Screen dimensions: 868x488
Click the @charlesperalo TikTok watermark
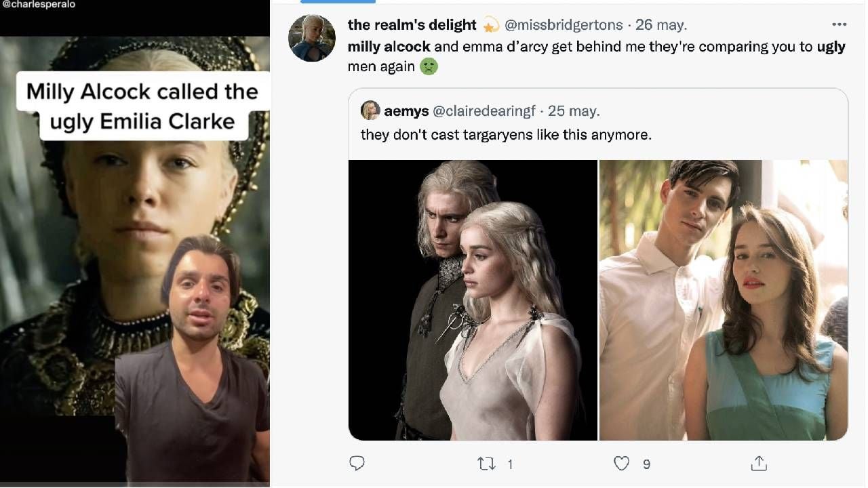pos(38,5)
